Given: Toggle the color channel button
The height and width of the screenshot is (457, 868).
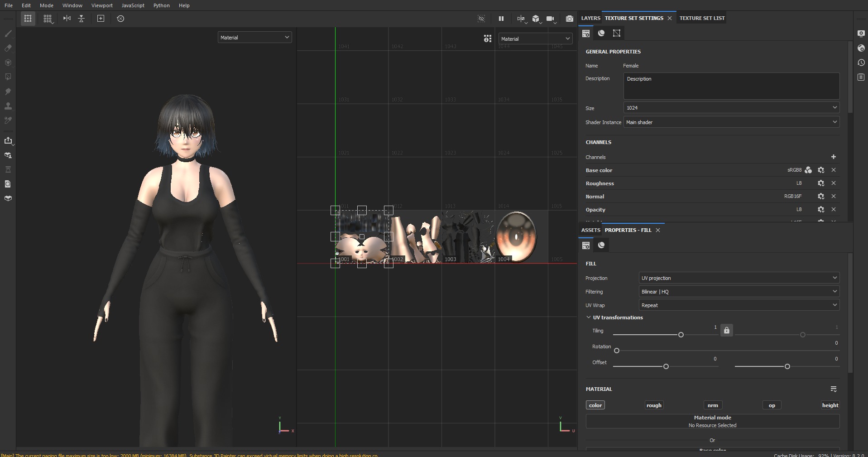Looking at the screenshot, I should (595, 405).
